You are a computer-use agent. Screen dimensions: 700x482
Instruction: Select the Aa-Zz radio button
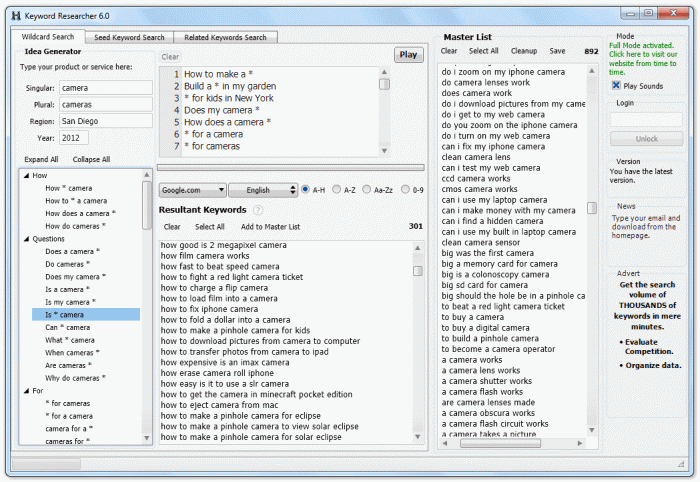[367, 189]
